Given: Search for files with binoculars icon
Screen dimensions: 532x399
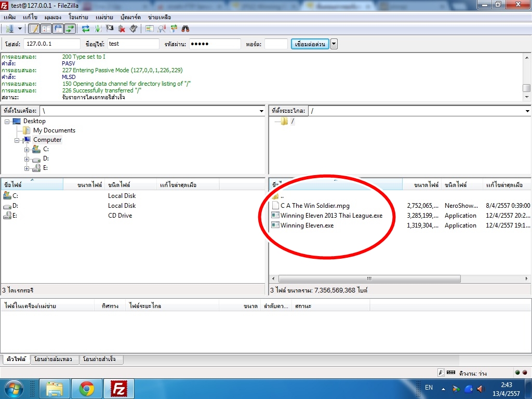Looking at the screenshot, I should pos(185,29).
